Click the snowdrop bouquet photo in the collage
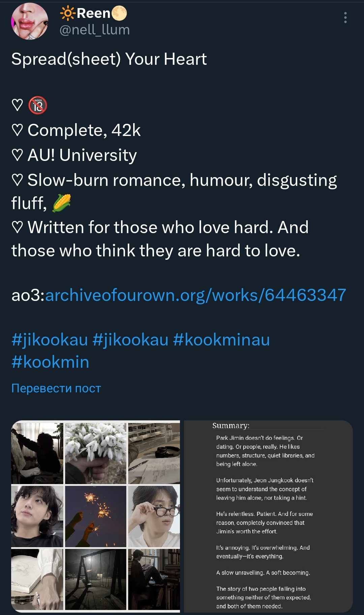This screenshot has height=615, width=364. [x=96, y=453]
